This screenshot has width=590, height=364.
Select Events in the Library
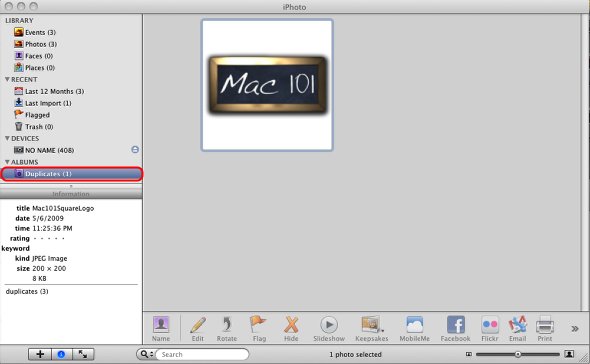(35, 32)
